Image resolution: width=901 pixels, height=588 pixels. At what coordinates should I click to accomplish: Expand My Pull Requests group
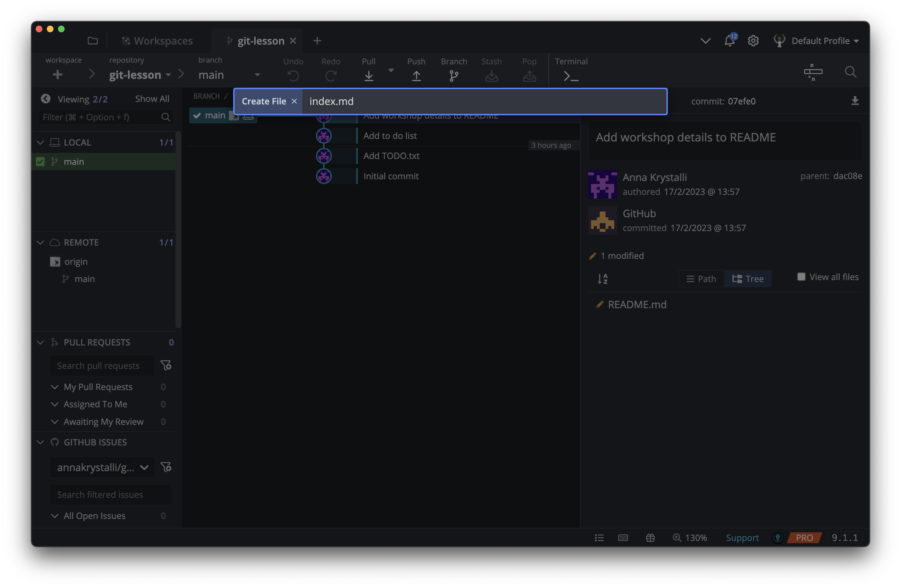[55, 387]
